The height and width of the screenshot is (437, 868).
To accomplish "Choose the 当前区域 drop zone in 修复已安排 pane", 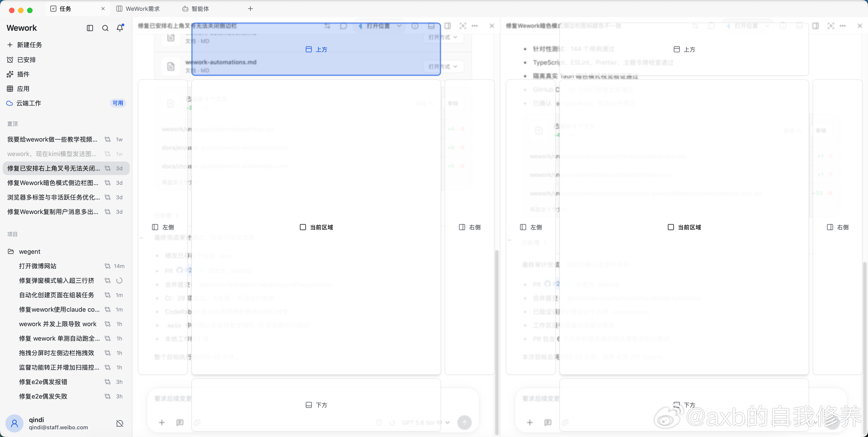I will (x=316, y=227).
